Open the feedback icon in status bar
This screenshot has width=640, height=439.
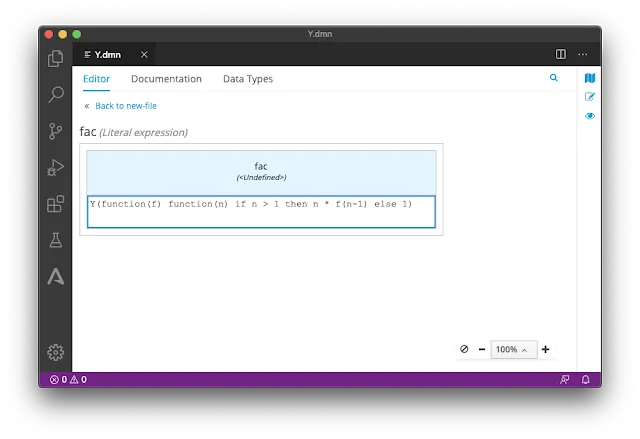coord(564,379)
